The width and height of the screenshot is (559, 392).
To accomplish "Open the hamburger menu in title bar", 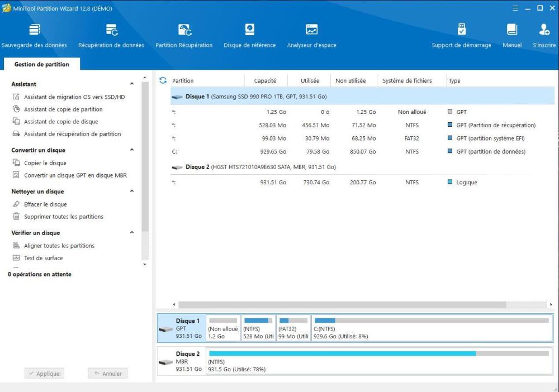I will [515, 8].
